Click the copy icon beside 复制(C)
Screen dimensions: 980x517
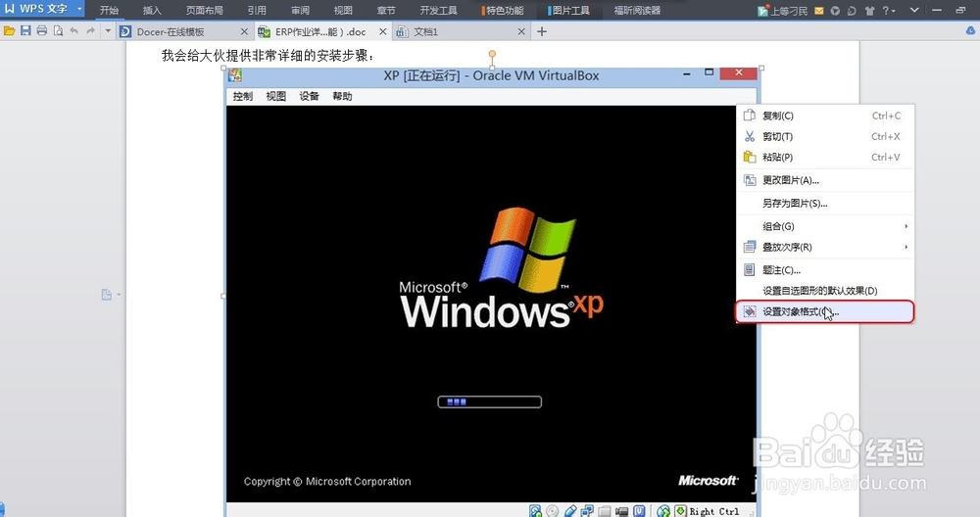point(750,116)
